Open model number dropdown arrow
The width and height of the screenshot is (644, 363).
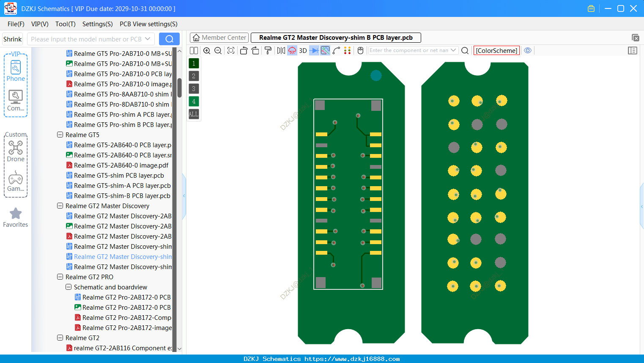(148, 39)
